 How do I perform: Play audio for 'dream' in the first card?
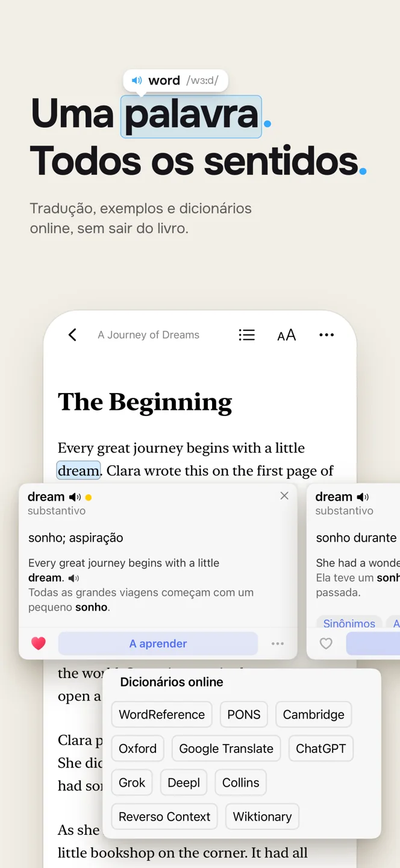pyautogui.click(x=75, y=497)
